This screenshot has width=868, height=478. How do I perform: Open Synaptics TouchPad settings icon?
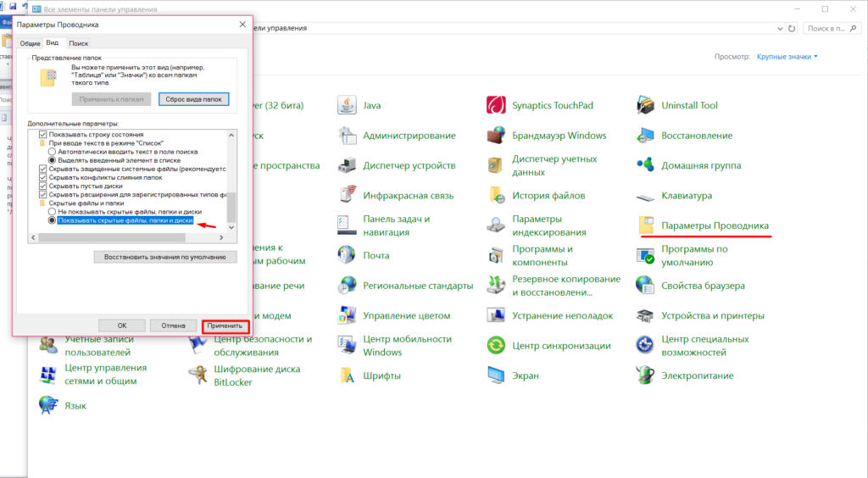tap(496, 106)
